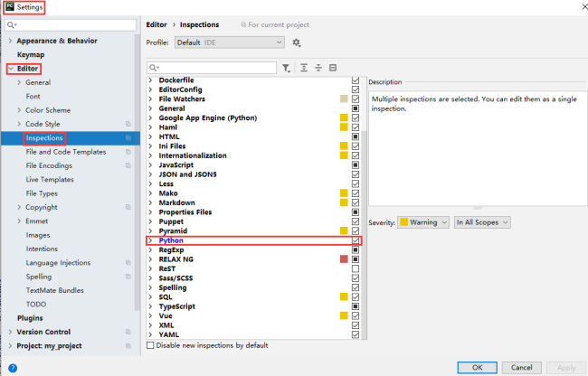The width and height of the screenshot is (588, 376).
Task: Click the red severity swatch for RELAX NG
Action: tap(344, 259)
